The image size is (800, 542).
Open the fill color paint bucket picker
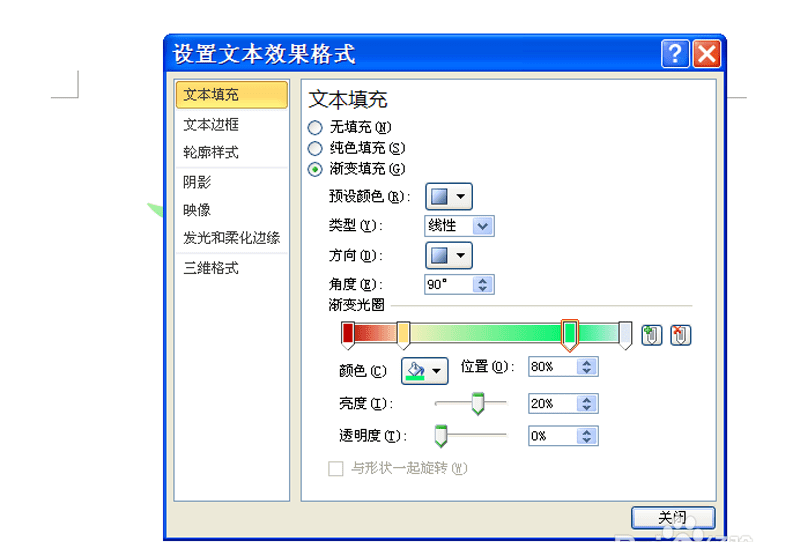[424, 371]
